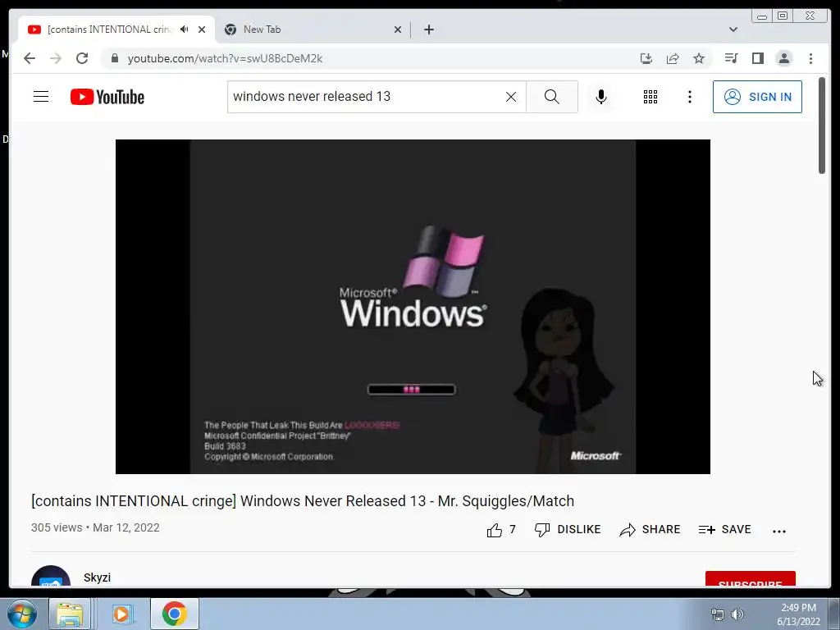
Task: Click the video title text
Action: [303, 501]
